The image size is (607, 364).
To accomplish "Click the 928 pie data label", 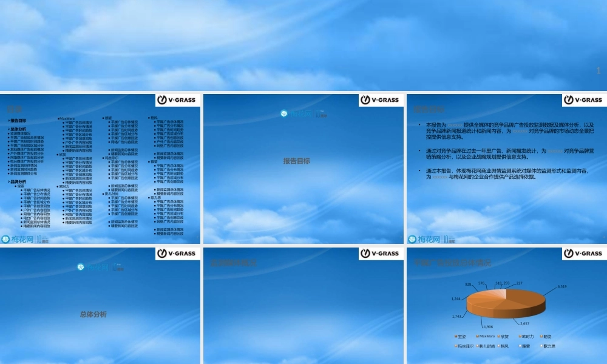I will click(468, 285).
